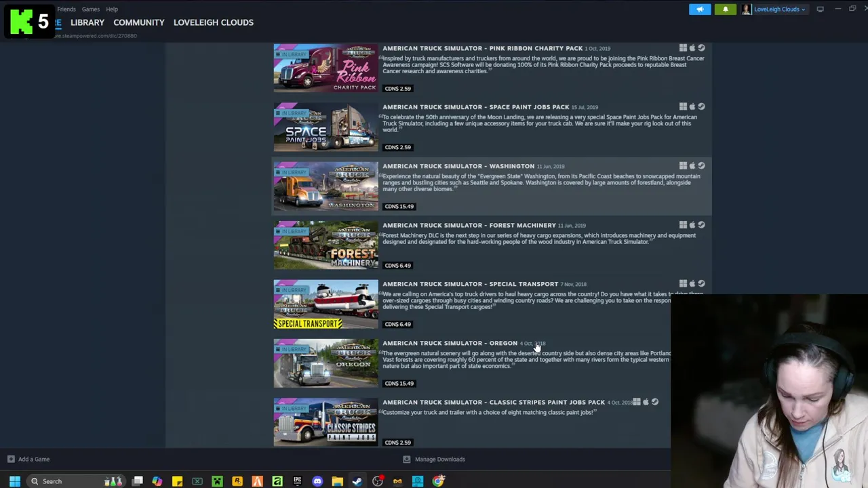The width and height of the screenshot is (868, 488).
Task: Open Epic Games Launcher from taskbar
Action: tap(297, 481)
